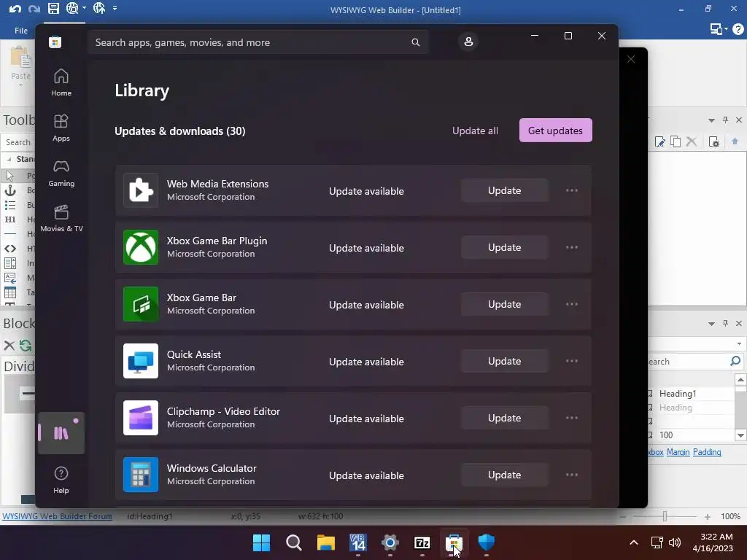The image size is (747, 560).
Task: Click the Web Builder search magnifier icon
Action: 735,362
